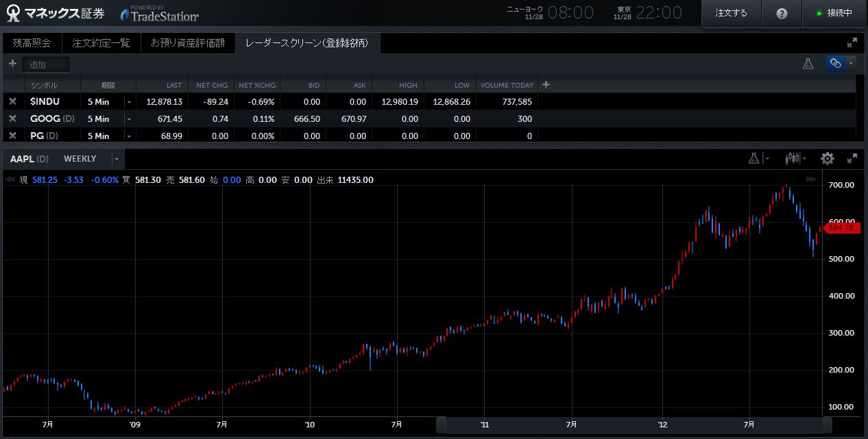The image size is (868, 439).
Task: Click the 注文する order button
Action: click(x=731, y=13)
